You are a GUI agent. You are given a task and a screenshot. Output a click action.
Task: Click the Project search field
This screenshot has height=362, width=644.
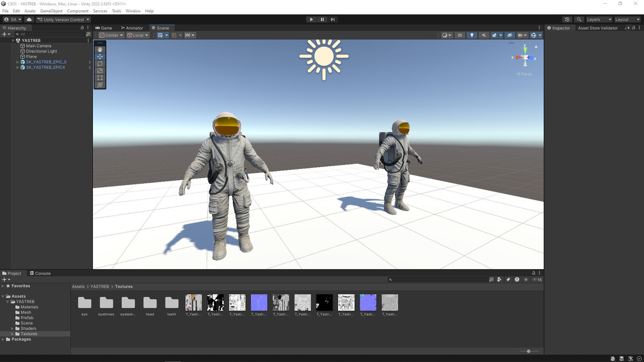tap(437, 279)
